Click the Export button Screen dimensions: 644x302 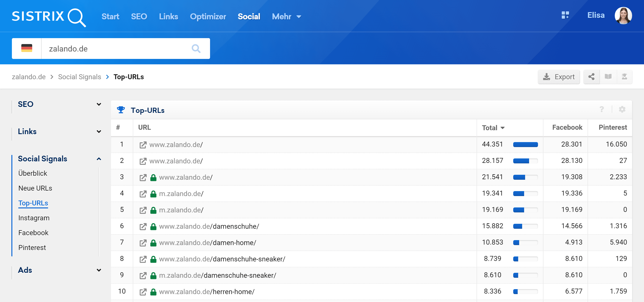click(x=559, y=77)
